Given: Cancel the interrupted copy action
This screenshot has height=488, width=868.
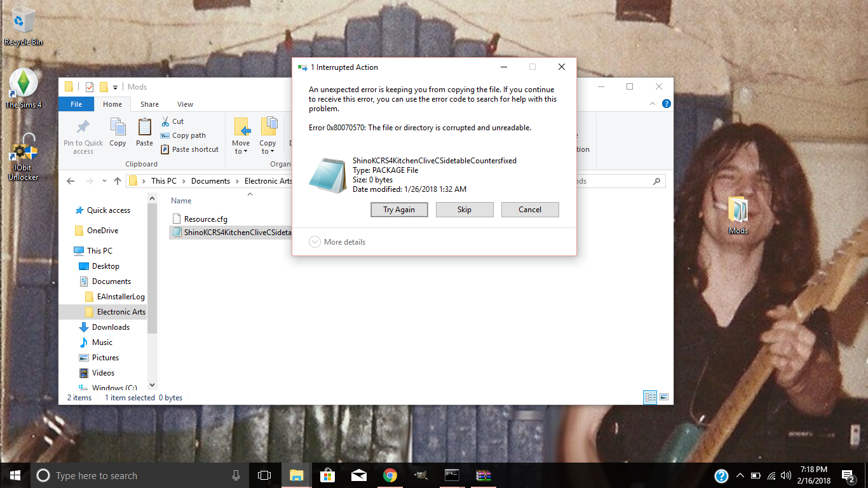Looking at the screenshot, I should [x=530, y=210].
